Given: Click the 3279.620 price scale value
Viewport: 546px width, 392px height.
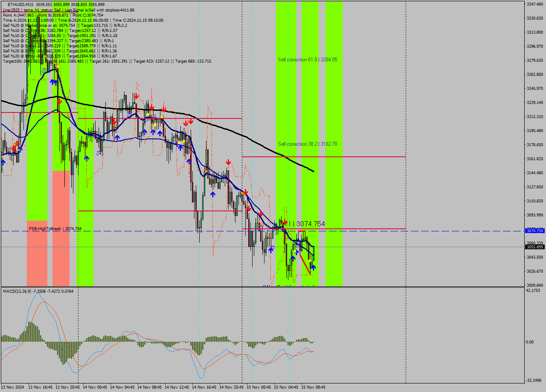Looking at the screenshot, I should (535, 61).
